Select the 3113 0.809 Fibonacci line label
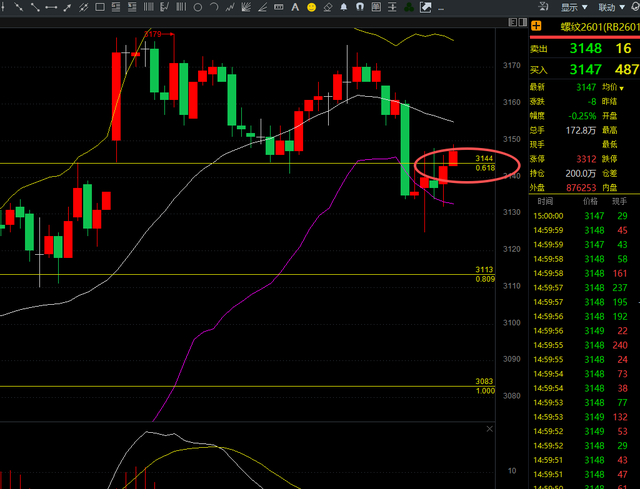The height and width of the screenshot is (489, 640). point(485,274)
